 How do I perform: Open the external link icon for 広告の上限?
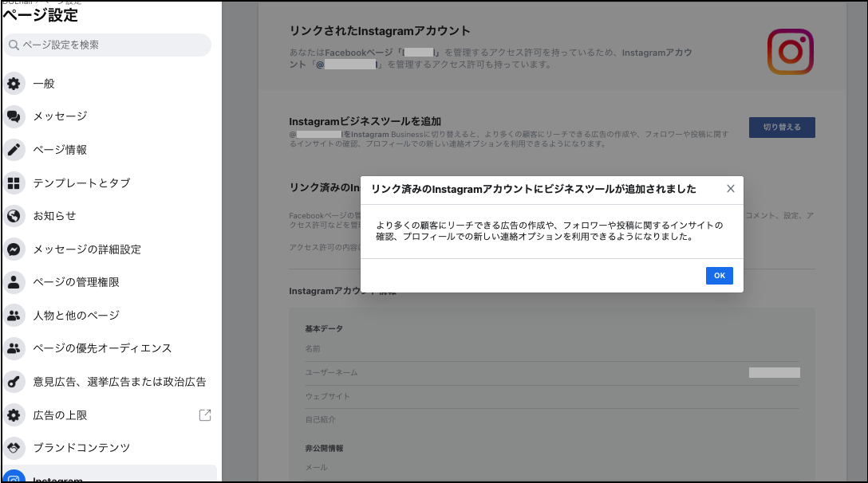[x=205, y=415]
